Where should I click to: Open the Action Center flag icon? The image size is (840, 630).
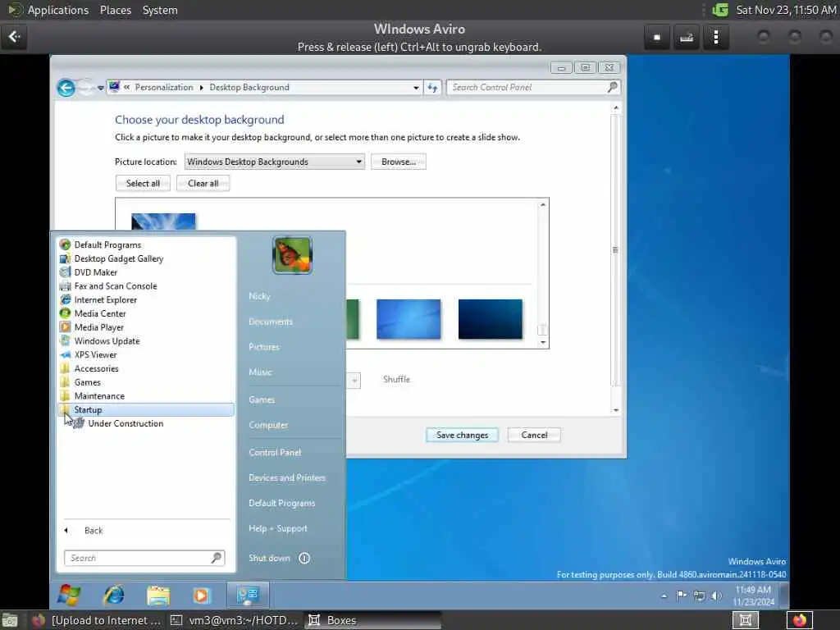(x=682, y=596)
